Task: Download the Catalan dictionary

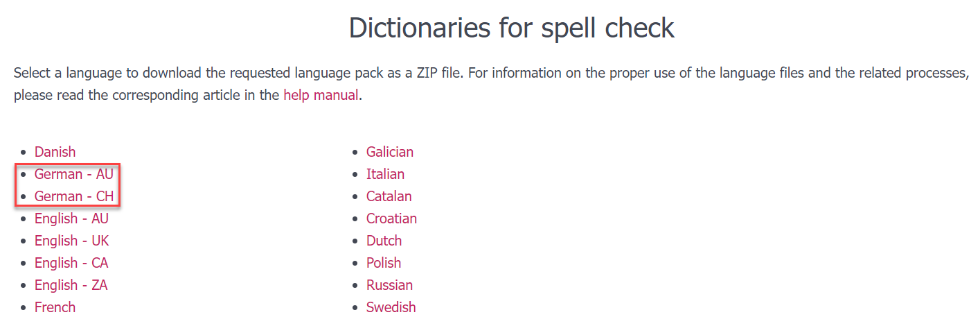Action: click(389, 196)
